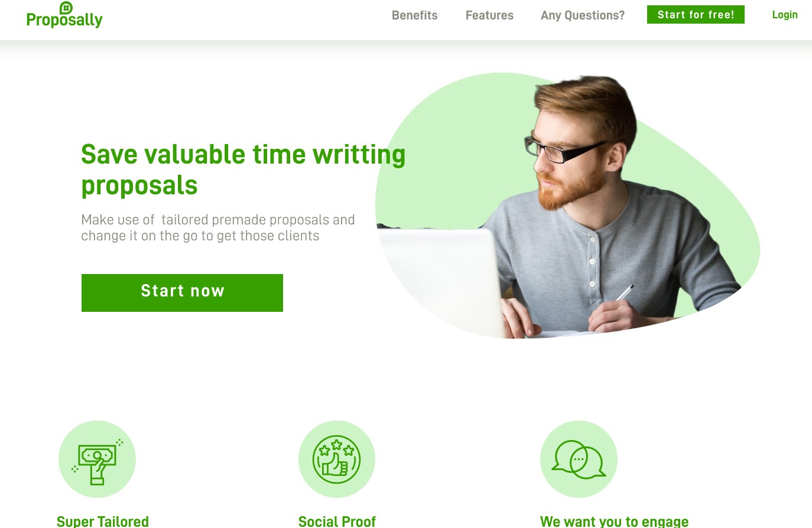Viewport: 812px width, 528px height.
Task: Click the We want you to engage heading
Action: tap(615, 521)
